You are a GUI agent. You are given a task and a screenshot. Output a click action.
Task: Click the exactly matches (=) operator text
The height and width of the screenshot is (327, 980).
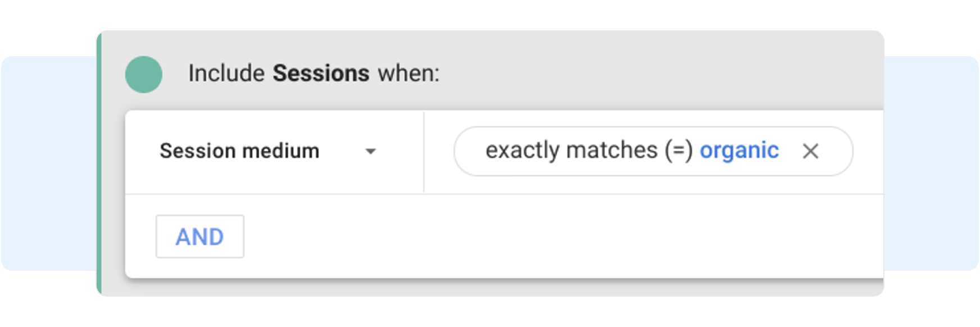[589, 151]
